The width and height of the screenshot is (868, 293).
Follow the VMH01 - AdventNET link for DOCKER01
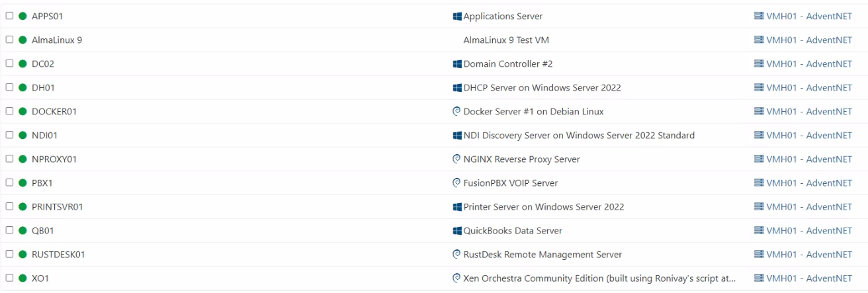(803, 111)
